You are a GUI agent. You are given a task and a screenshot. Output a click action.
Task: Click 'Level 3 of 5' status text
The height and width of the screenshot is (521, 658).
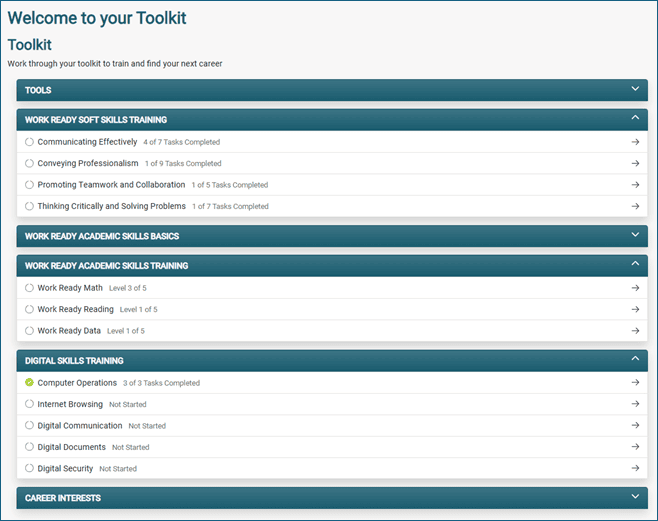128,288
